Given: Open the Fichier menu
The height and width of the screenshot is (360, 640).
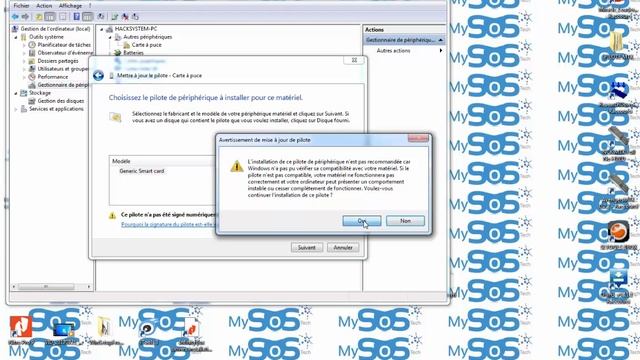Looking at the screenshot, I should (x=21, y=6).
